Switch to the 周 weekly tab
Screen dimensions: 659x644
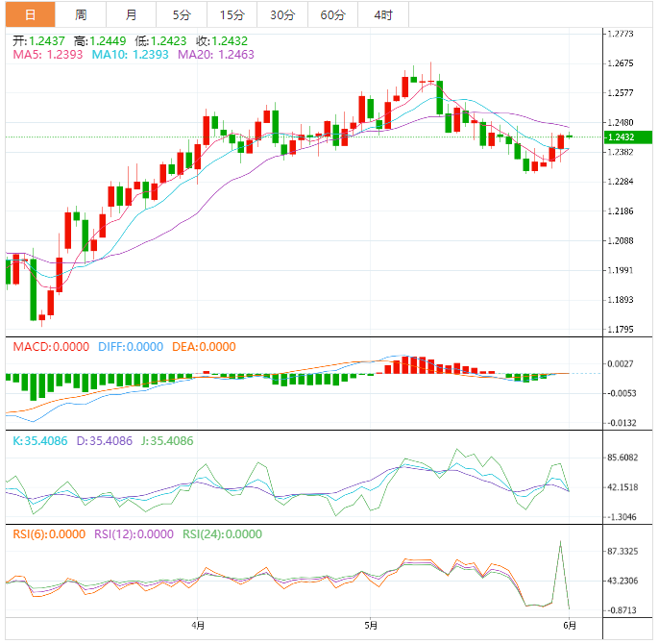(81, 14)
